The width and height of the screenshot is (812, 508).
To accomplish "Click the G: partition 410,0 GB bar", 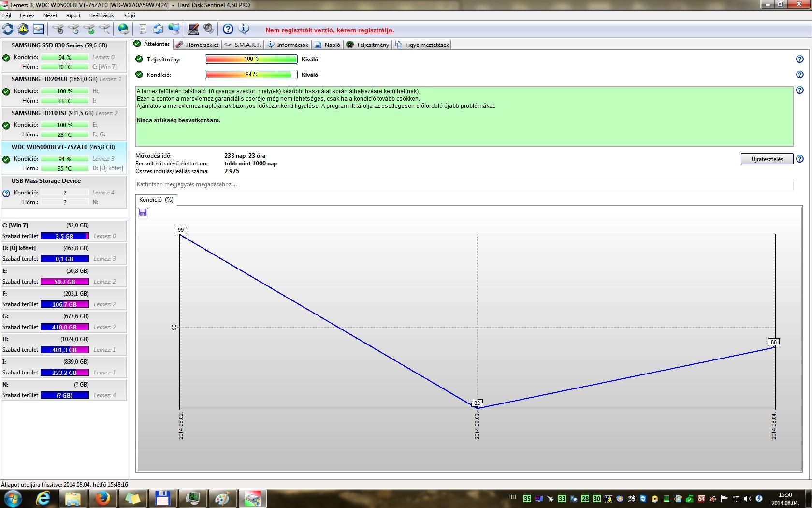I will pos(65,327).
